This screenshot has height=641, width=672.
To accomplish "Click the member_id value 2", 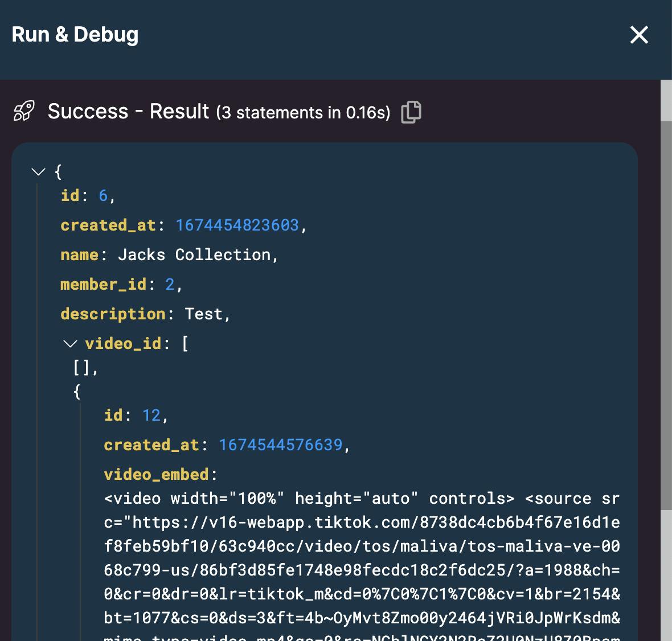I will 170,285.
